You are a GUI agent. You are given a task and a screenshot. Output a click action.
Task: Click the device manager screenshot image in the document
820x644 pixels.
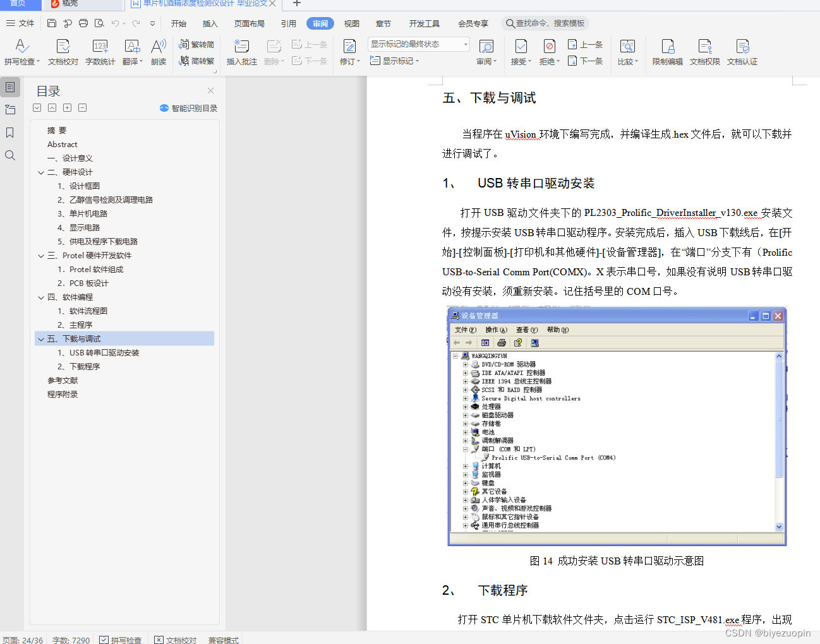click(x=617, y=427)
